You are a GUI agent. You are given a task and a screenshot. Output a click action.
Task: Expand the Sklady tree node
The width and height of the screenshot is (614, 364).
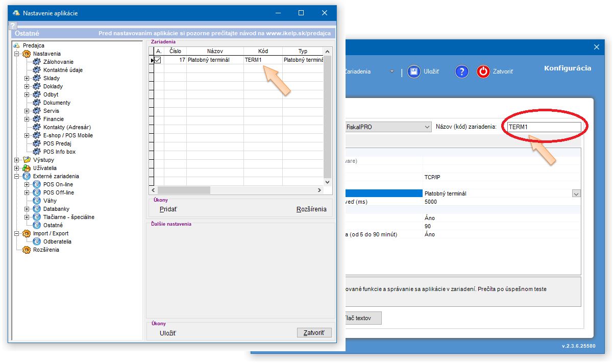(27, 78)
